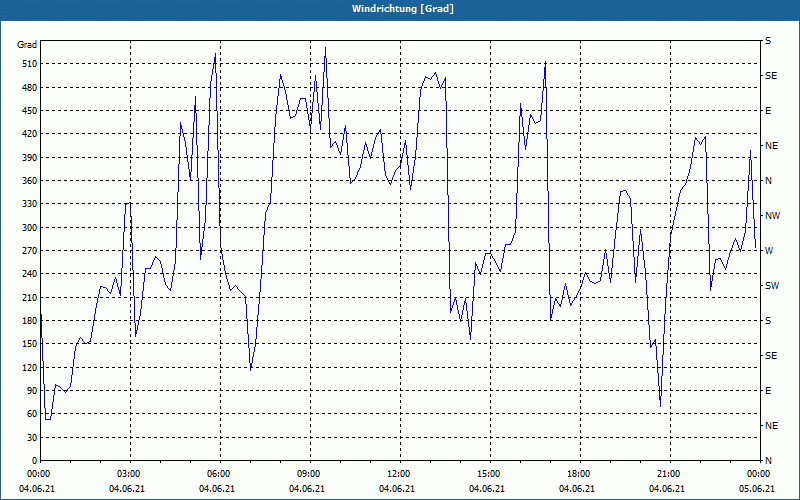This screenshot has height=500, width=800.
Task: Pick the 21:00 time axis label
Action: pyautogui.click(x=669, y=473)
